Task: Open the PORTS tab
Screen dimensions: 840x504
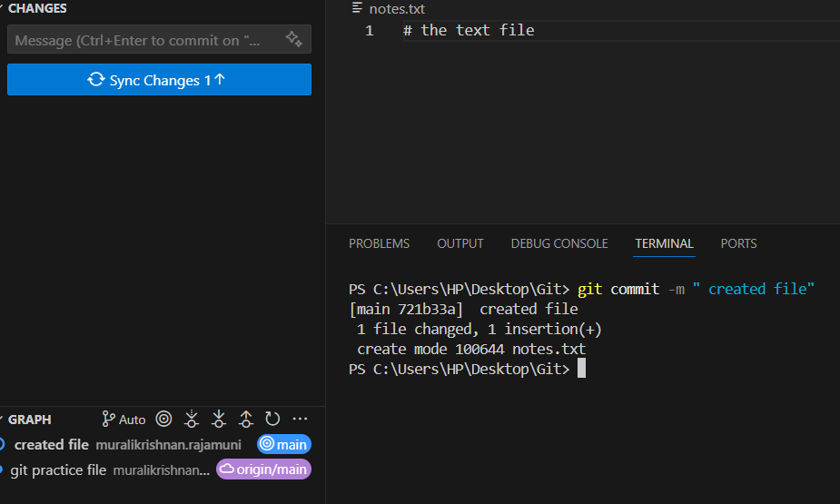Action: (x=738, y=243)
